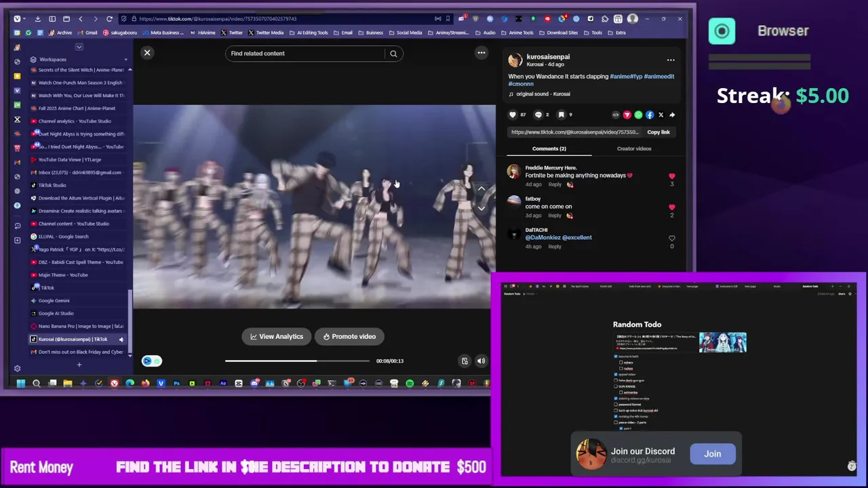
Task: Share the video to Facebook
Action: 650,115
